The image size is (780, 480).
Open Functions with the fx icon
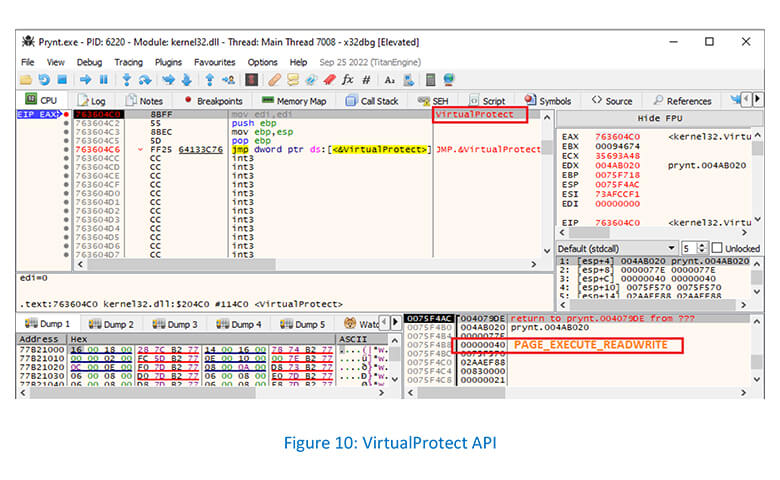(348, 80)
